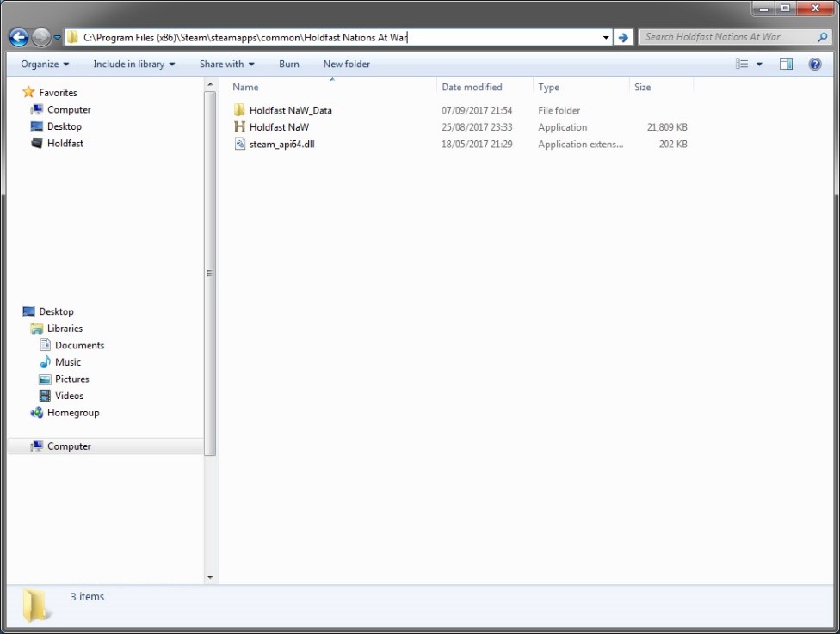
Task: Select Documents in the Libraries tree
Action: pos(79,345)
